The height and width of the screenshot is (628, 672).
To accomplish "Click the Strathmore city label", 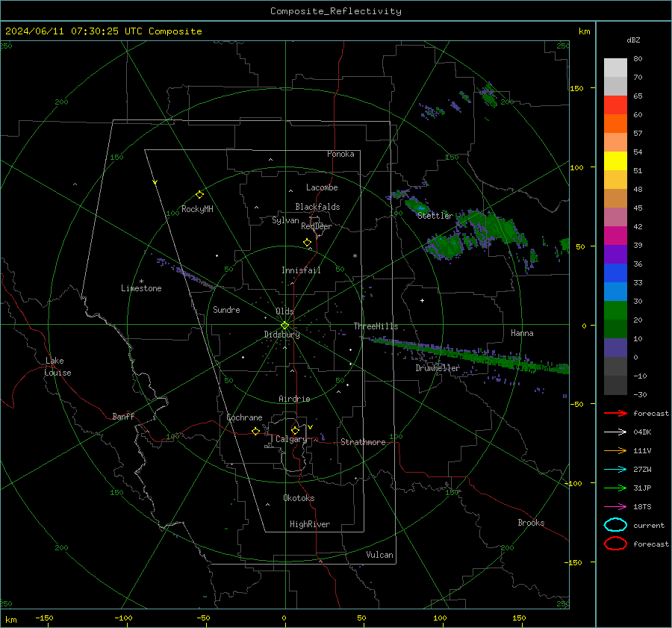I will (363, 442).
